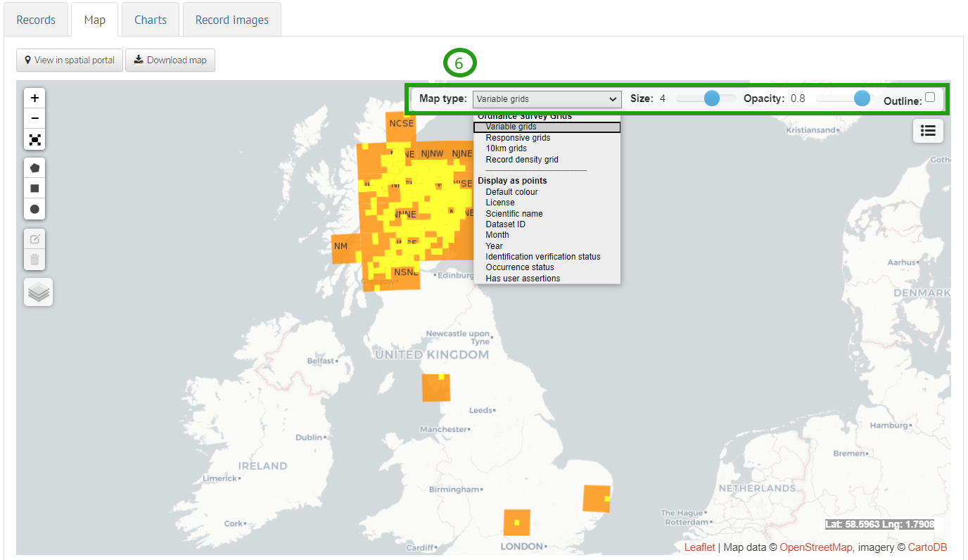Viewport: 968px width, 560px height.
Task: Zoom in using the map plus button
Action: point(34,97)
